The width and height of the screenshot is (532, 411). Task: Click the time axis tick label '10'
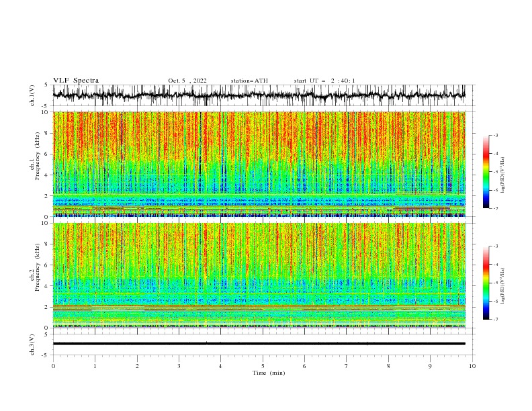coord(472,366)
